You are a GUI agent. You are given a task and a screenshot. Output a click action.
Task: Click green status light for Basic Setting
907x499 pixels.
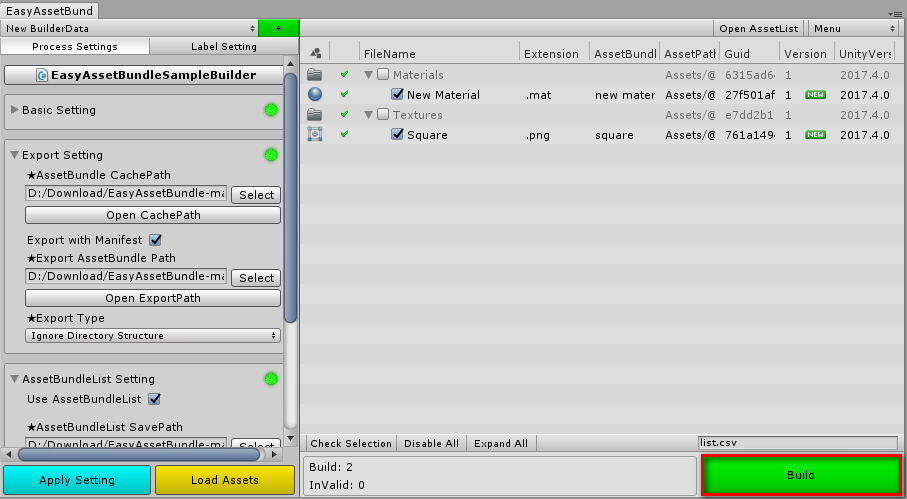[x=271, y=110]
